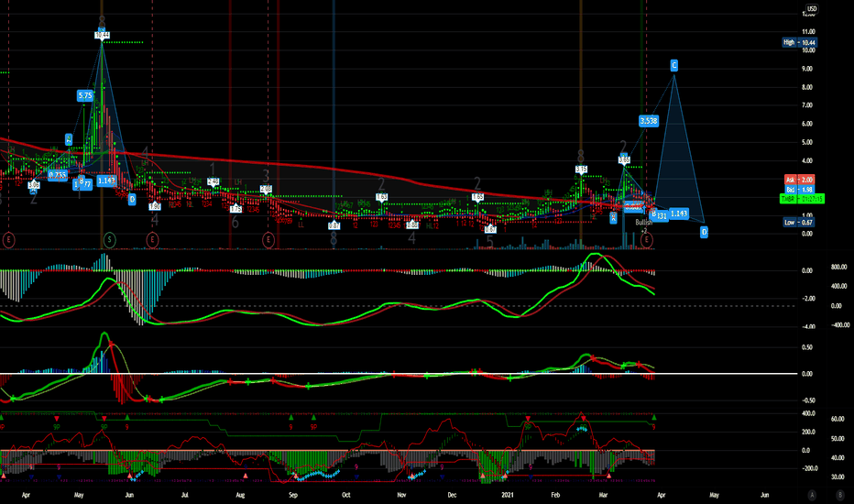Select the D point label of the projected pattern

(x=704, y=232)
